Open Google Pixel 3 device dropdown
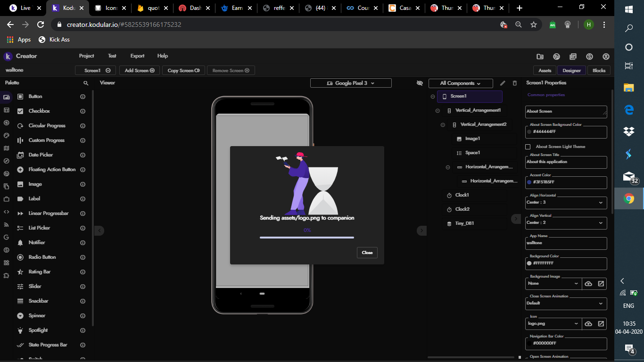The image size is (644, 362). pyautogui.click(x=351, y=83)
